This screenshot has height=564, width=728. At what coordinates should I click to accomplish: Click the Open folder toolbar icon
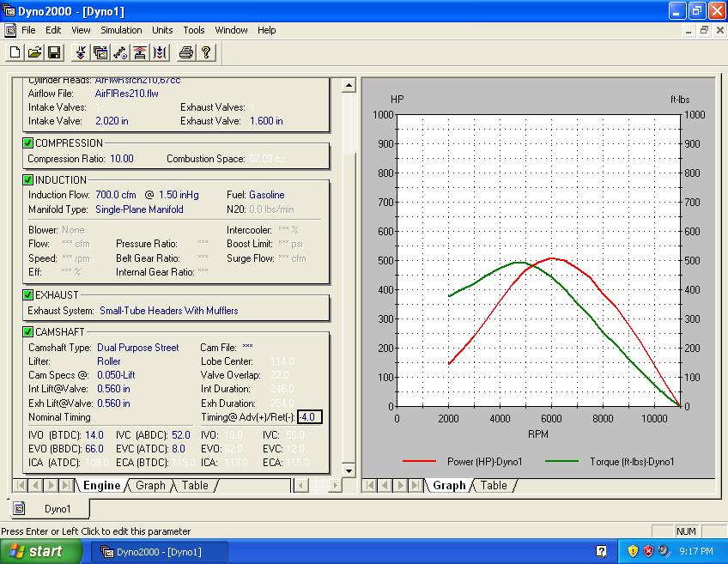34,52
